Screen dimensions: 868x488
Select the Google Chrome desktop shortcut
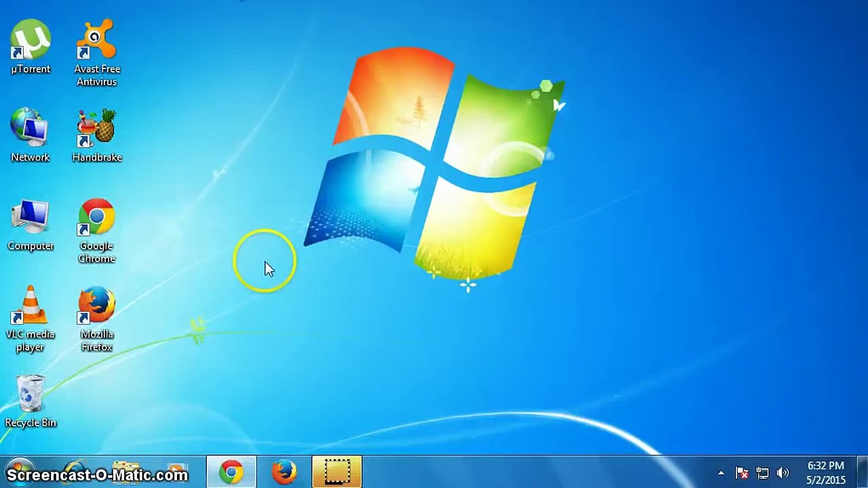pos(97,230)
